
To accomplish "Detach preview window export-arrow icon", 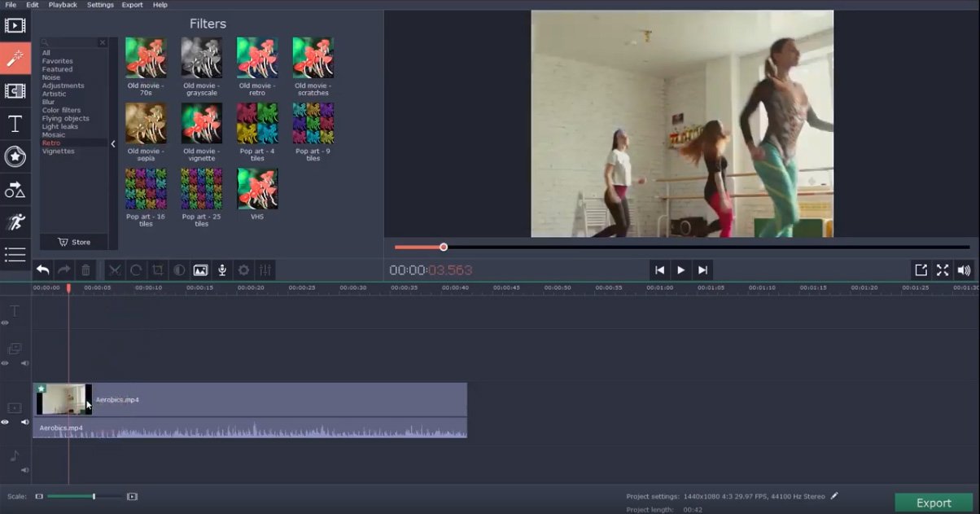I will [921, 270].
